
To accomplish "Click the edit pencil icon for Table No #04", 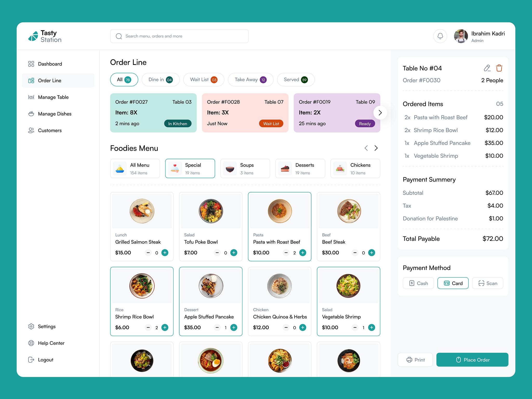I will click(487, 68).
